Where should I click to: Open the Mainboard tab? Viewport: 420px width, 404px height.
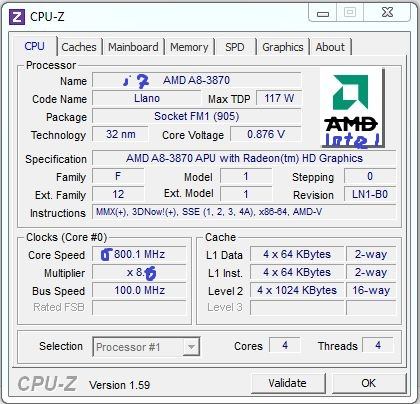(133, 47)
